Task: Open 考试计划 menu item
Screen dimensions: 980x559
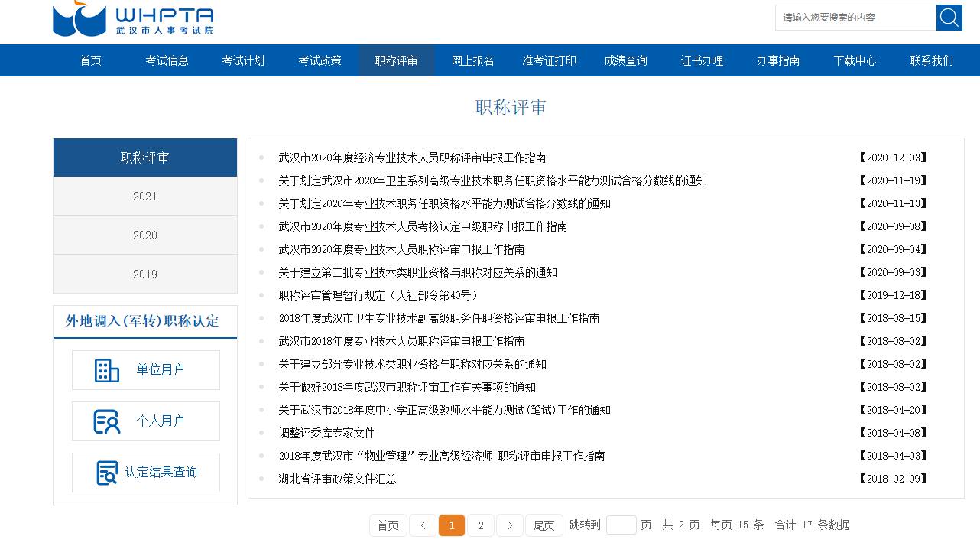Action: pyautogui.click(x=244, y=60)
